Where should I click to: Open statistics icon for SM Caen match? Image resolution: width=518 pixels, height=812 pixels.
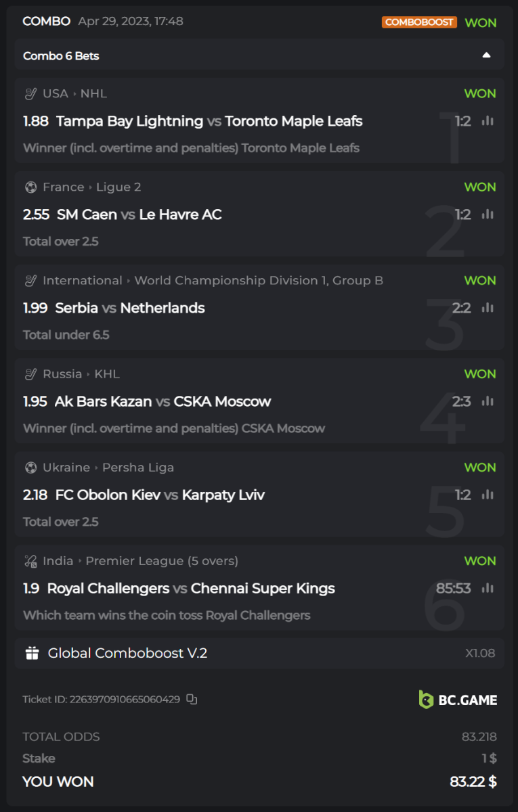pyautogui.click(x=488, y=215)
